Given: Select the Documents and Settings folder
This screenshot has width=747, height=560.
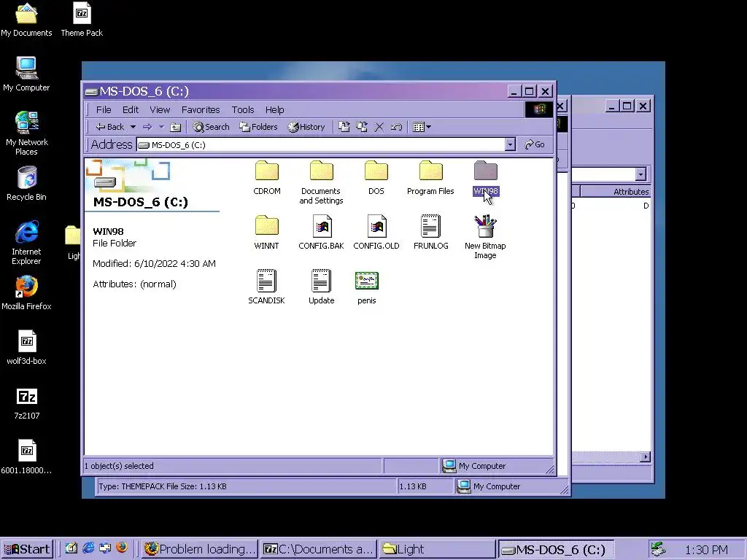Looking at the screenshot, I should (x=321, y=182).
